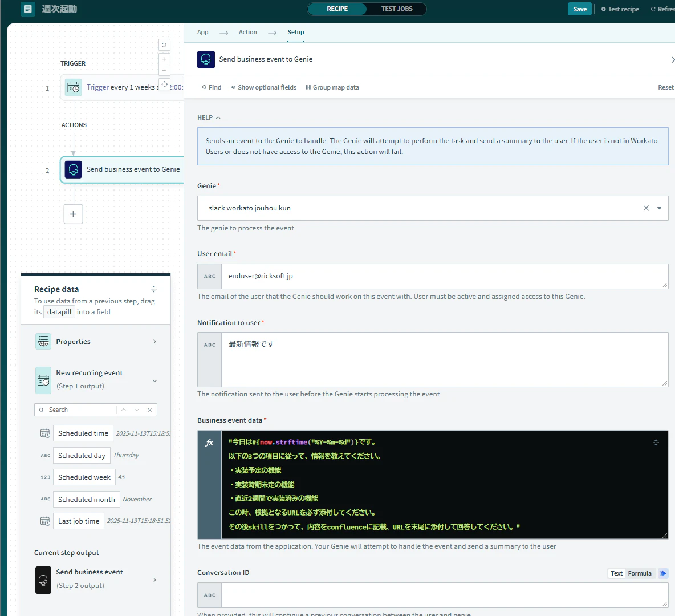Add a new step with plus button
Image resolution: width=675 pixels, height=616 pixels.
tap(73, 214)
